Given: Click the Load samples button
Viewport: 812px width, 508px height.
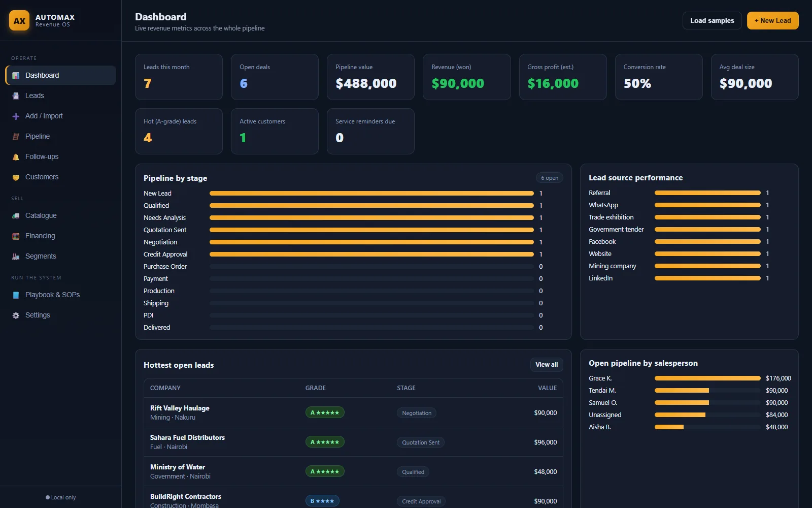Looking at the screenshot, I should pyautogui.click(x=712, y=21).
